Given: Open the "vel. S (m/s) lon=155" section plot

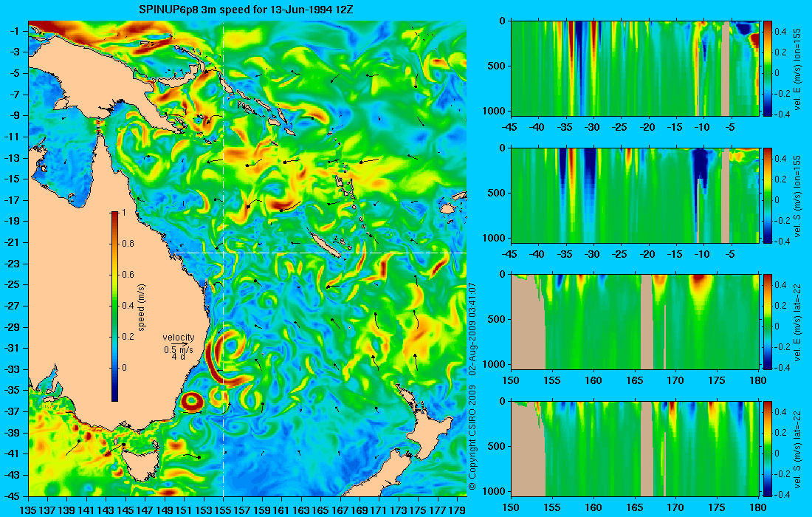Looking at the screenshot, I should (635, 195).
